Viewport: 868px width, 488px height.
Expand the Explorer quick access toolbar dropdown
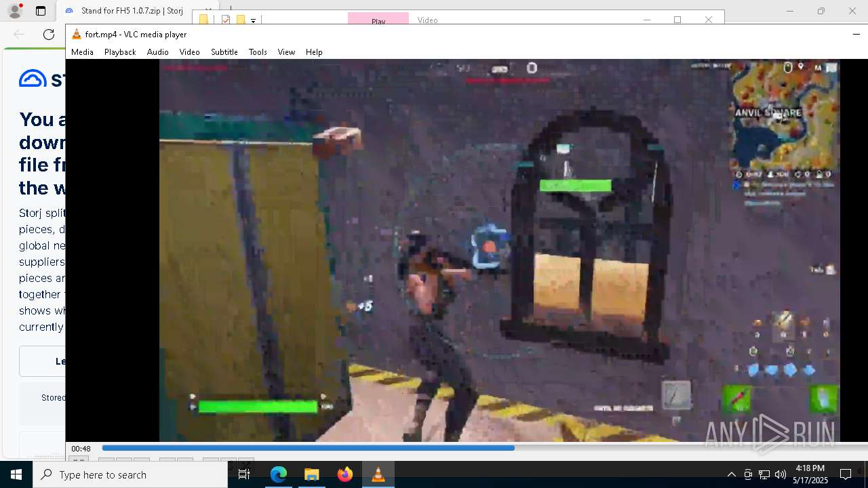tap(253, 21)
